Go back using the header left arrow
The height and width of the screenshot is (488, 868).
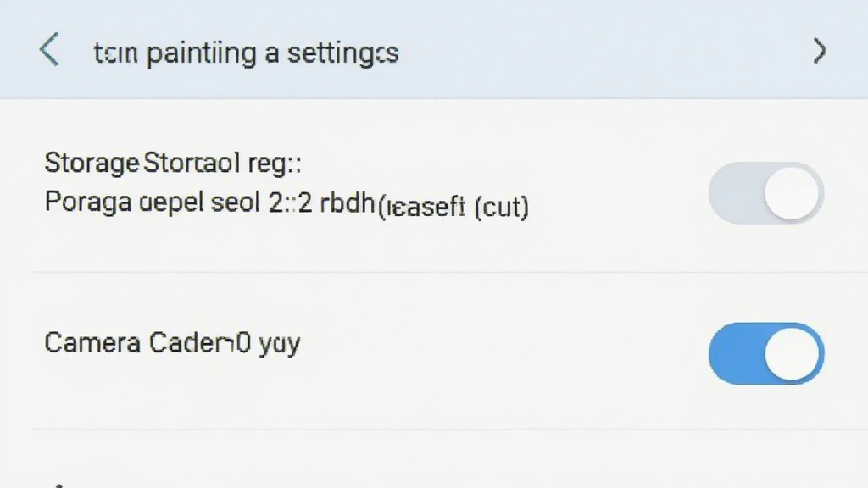[x=49, y=50]
